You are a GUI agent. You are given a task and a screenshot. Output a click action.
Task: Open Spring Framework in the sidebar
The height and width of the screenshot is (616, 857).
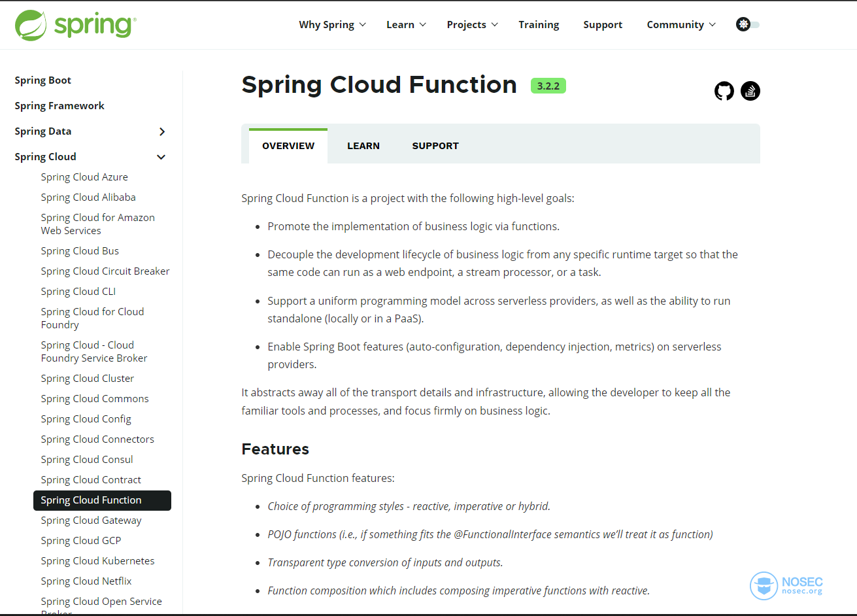tap(59, 106)
